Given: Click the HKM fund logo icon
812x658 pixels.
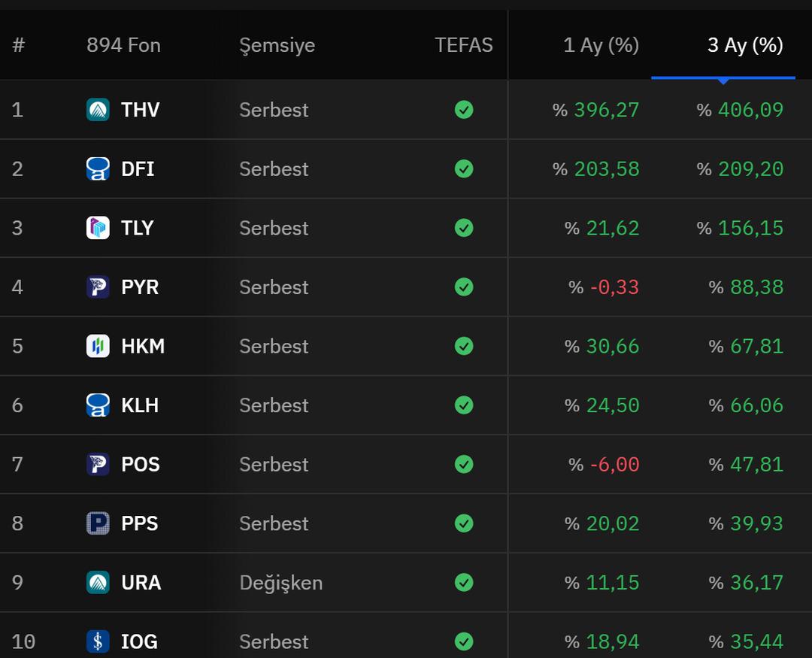Looking at the screenshot, I should click(98, 346).
